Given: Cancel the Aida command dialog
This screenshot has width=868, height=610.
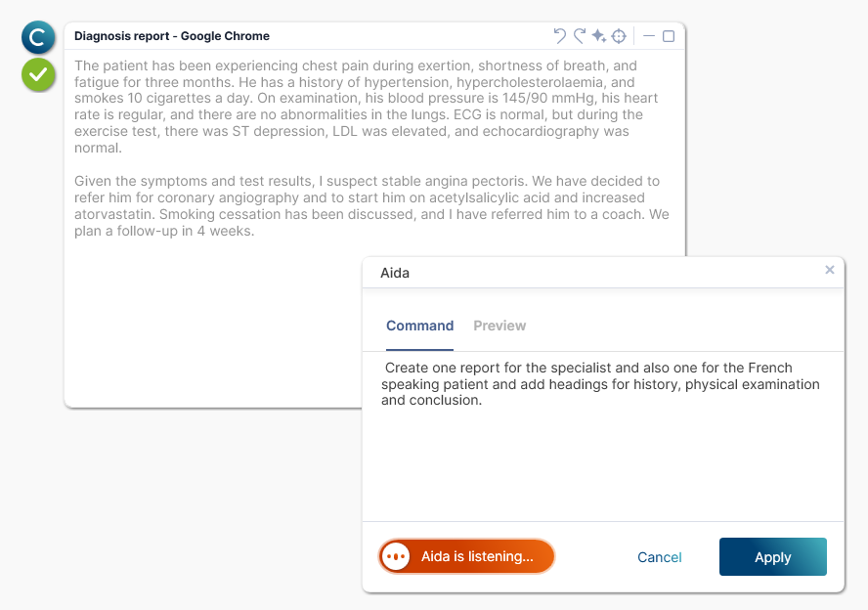Looking at the screenshot, I should [x=659, y=557].
